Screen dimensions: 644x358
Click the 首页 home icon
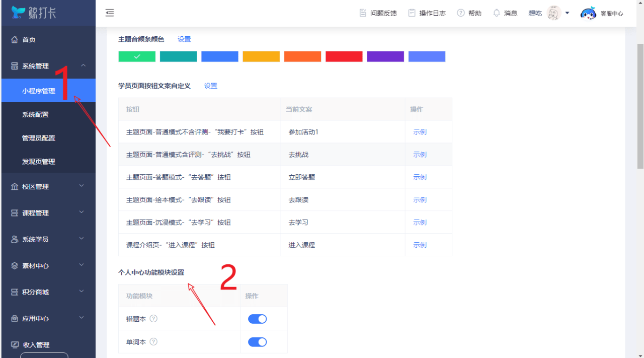click(15, 40)
